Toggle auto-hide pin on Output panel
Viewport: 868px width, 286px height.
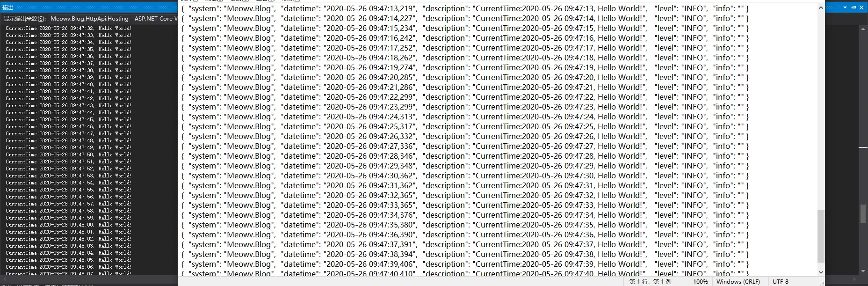point(854,7)
